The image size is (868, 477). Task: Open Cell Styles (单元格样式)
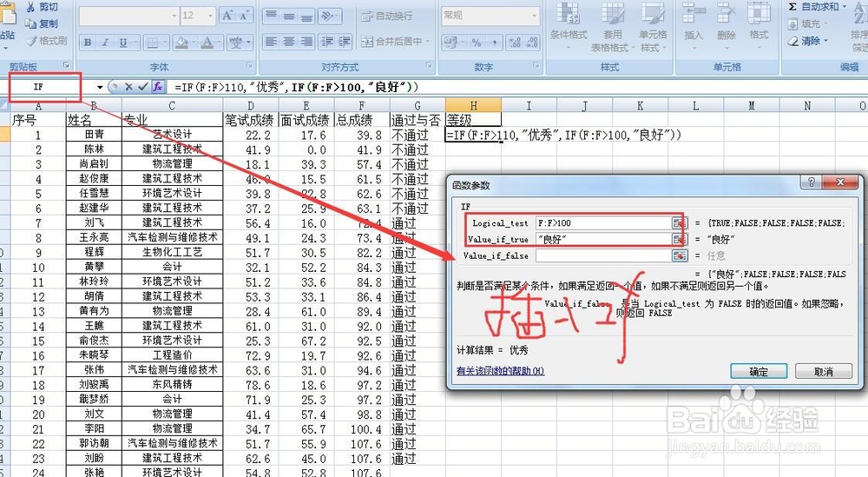click(x=653, y=27)
